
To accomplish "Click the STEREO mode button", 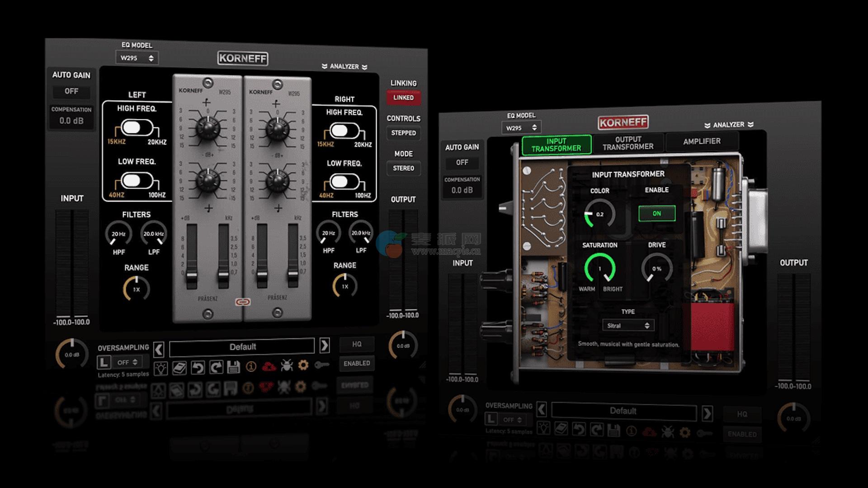I will [403, 168].
